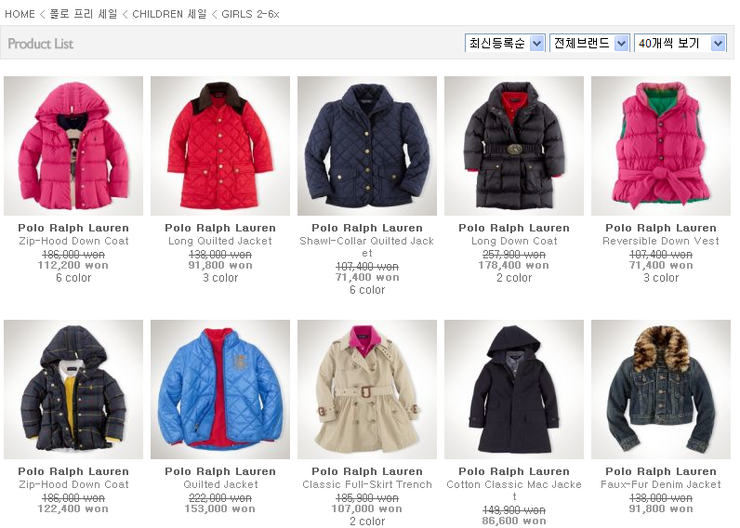The height and width of the screenshot is (528, 740).
Task: Click the Long Down Coat product title
Action: pos(514,241)
